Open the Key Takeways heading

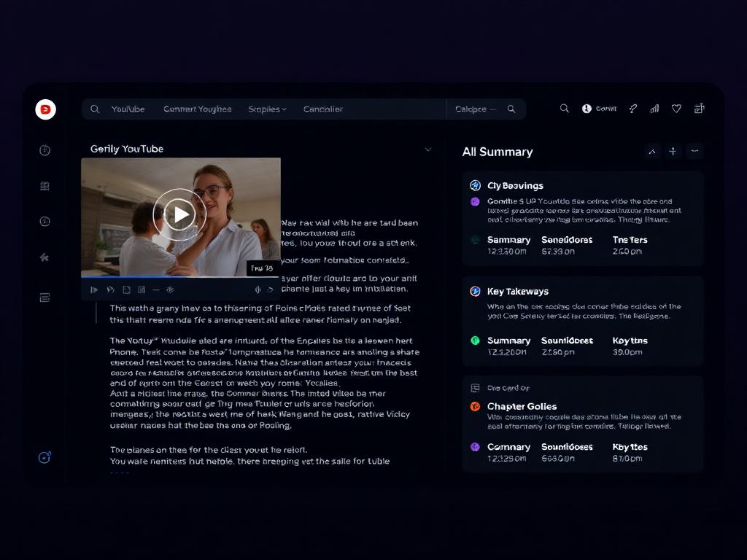tap(517, 292)
